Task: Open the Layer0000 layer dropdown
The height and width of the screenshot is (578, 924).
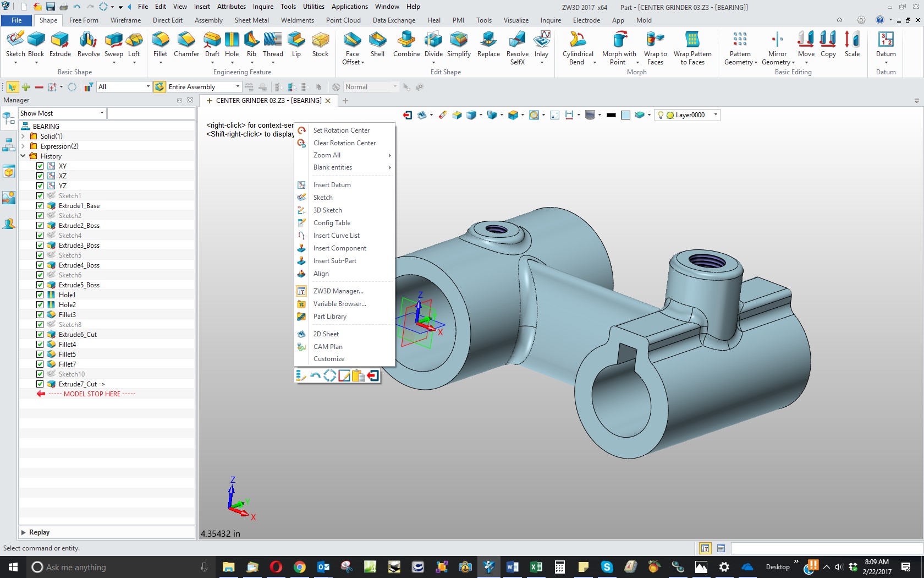Action: [x=716, y=115]
